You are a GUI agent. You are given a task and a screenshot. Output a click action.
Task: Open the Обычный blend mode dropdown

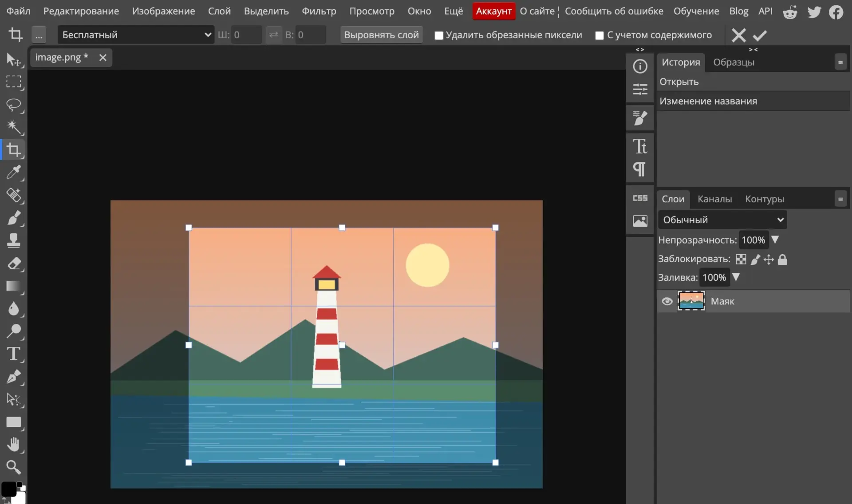[x=722, y=220]
